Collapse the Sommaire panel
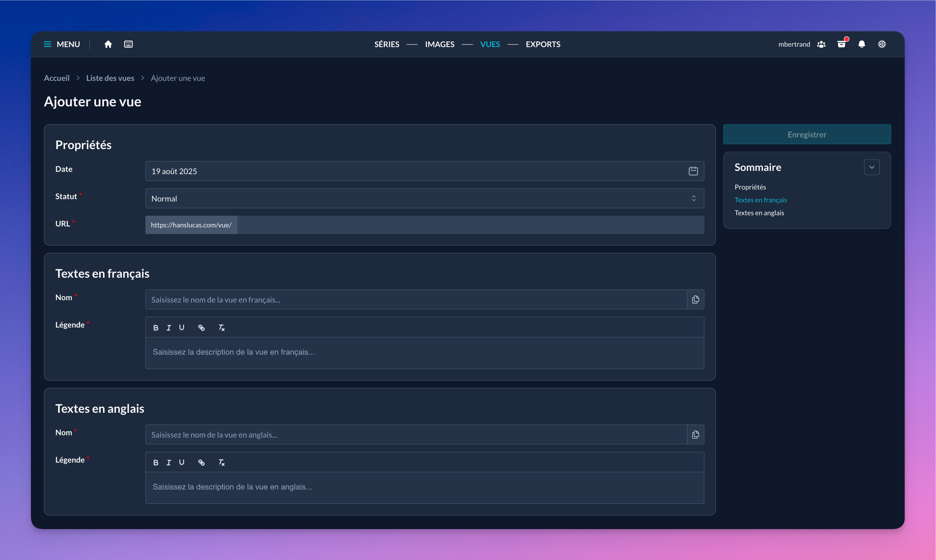Viewport: 936px width, 560px height. [x=871, y=167]
